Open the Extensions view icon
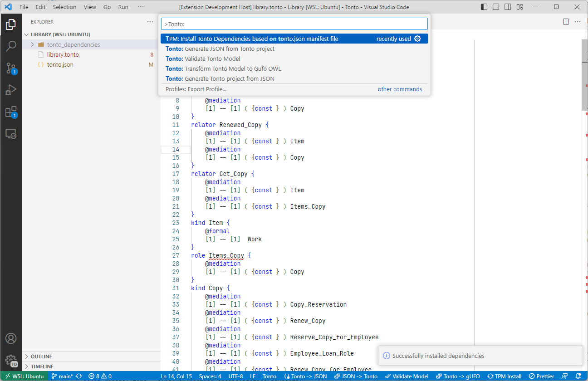Viewport: 588px width, 381px height. pyautogui.click(x=11, y=112)
